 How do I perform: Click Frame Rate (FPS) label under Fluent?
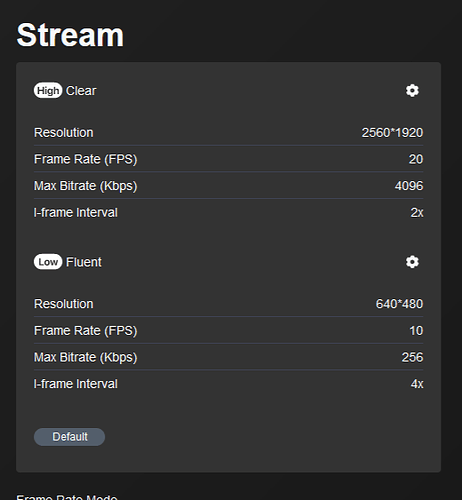point(86,331)
